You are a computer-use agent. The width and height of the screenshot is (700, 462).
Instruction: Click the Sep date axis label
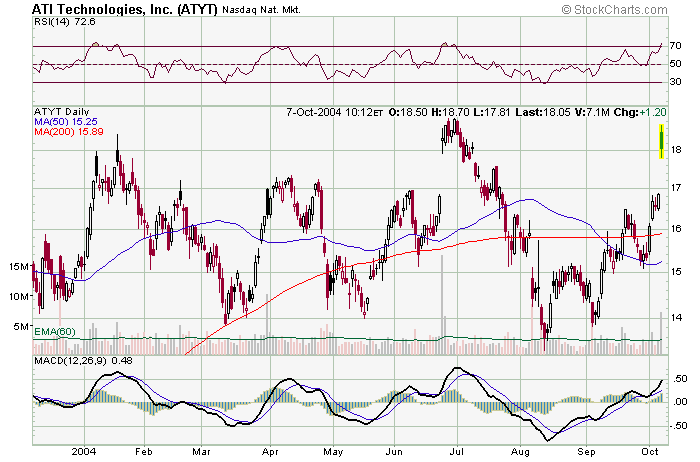click(586, 452)
